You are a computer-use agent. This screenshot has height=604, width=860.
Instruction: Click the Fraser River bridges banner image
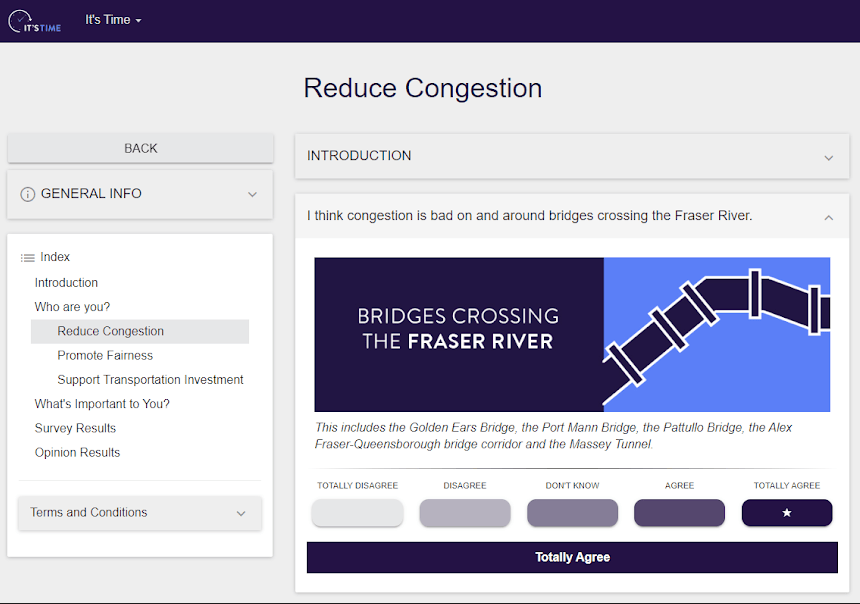pyautogui.click(x=572, y=334)
